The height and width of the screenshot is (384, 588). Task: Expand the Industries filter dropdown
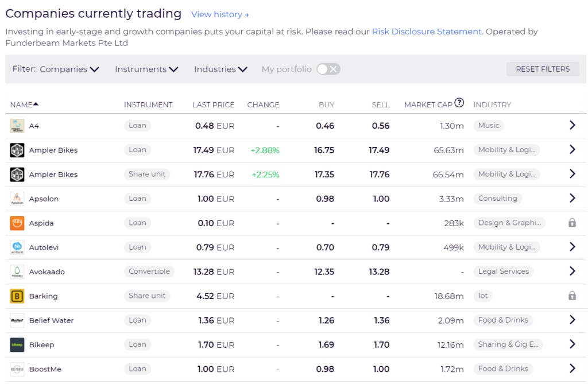tap(220, 69)
